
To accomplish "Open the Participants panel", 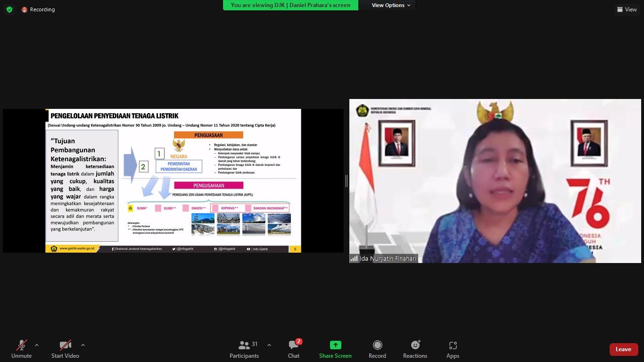I will tap(244, 349).
